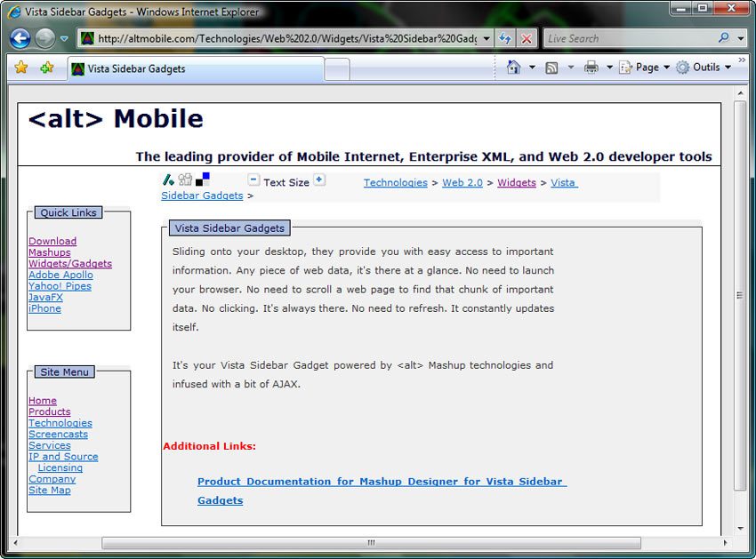Click the Add to Favorites star-plus icon
756x559 pixels.
coord(47,68)
